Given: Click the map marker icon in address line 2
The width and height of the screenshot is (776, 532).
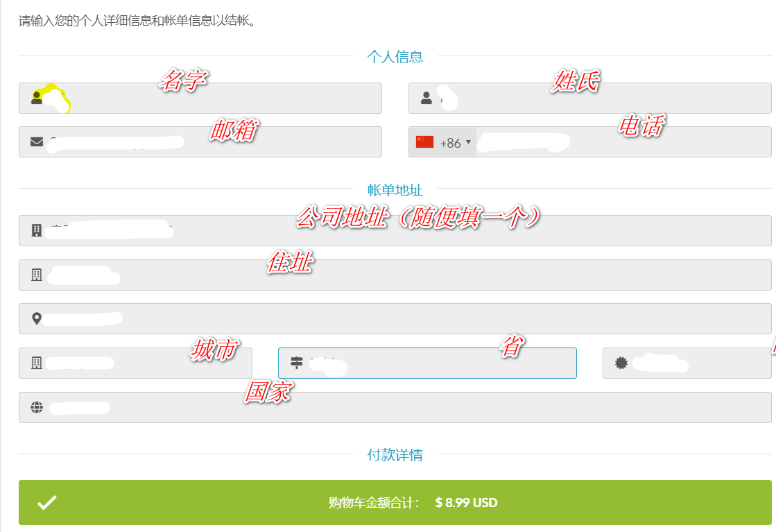Looking at the screenshot, I should [x=37, y=318].
